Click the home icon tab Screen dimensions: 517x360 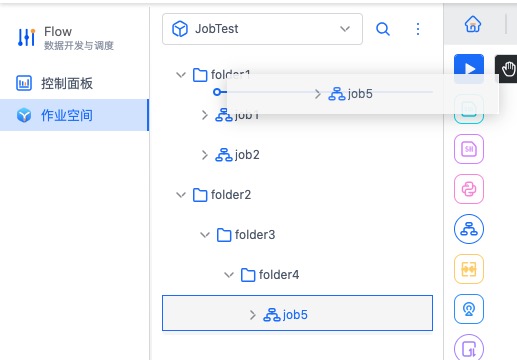click(x=473, y=24)
